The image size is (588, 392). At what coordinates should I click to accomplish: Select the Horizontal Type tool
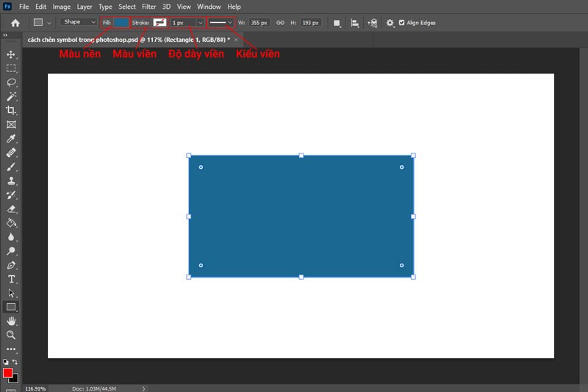pos(11,279)
